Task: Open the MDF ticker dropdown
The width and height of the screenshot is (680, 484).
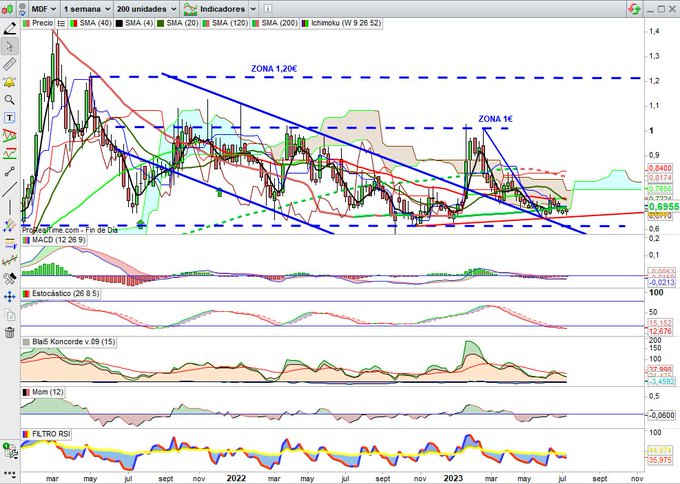Action: click(x=44, y=9)
